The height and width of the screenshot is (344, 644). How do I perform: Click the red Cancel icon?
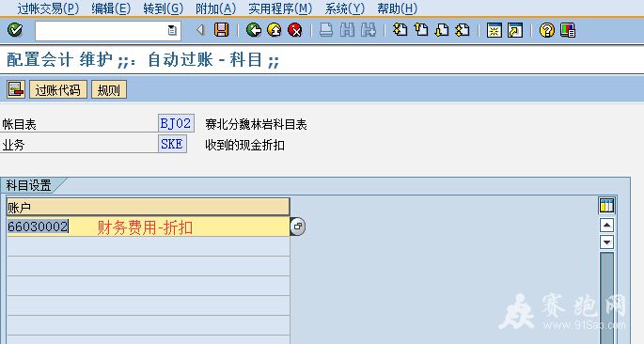coord(295,30)
